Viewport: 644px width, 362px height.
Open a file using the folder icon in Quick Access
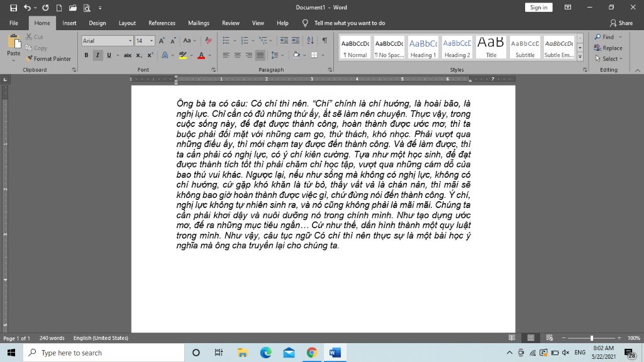click(x=73, y=8)
